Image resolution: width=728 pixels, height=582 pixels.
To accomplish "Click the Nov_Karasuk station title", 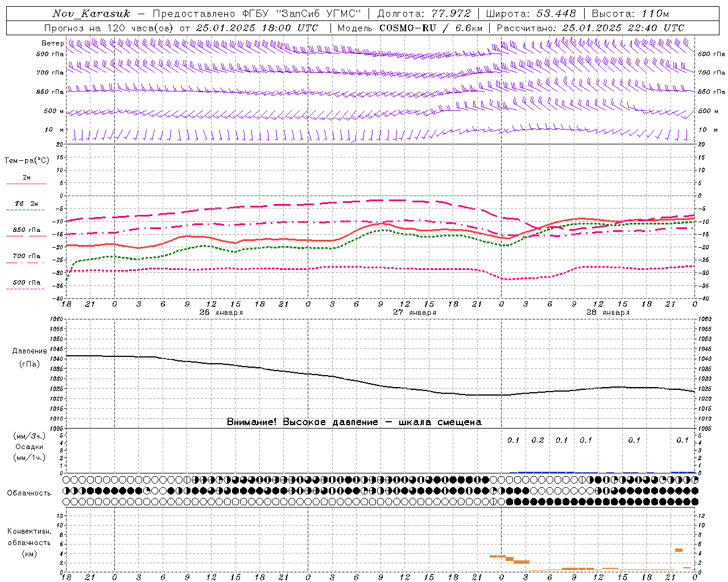I will pos(91,14).
